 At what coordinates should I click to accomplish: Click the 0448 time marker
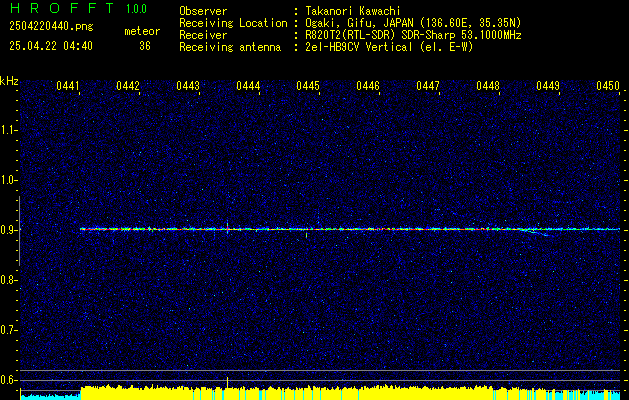pos(488,86)
